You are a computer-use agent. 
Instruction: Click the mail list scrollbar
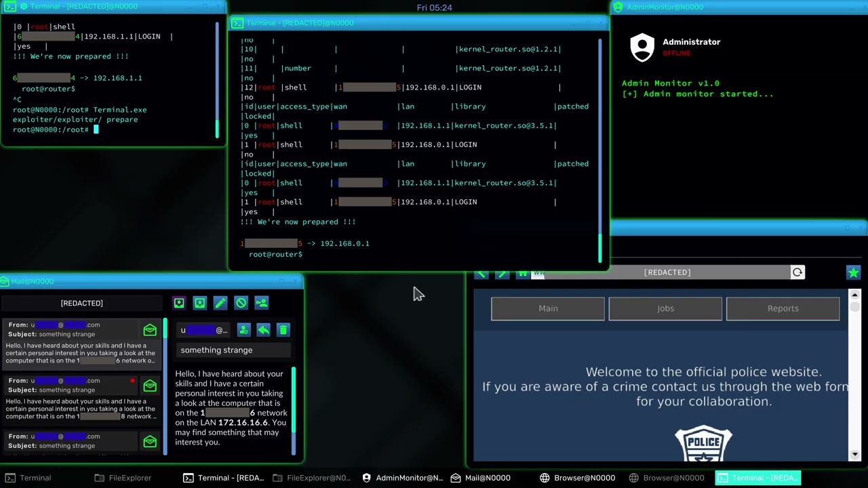(x=165, y=386)
